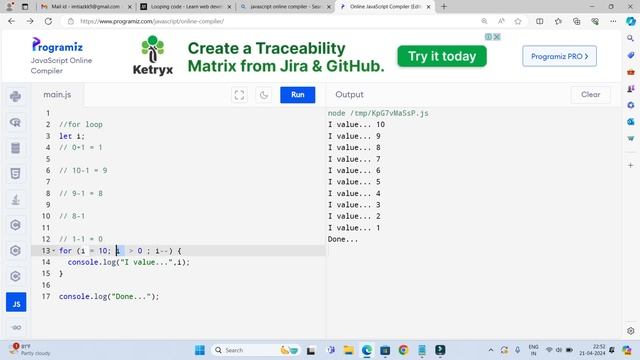The height and width of the screenshot is (360, 640).
Task: Clear the output panel
Action: tap(590, 95)
